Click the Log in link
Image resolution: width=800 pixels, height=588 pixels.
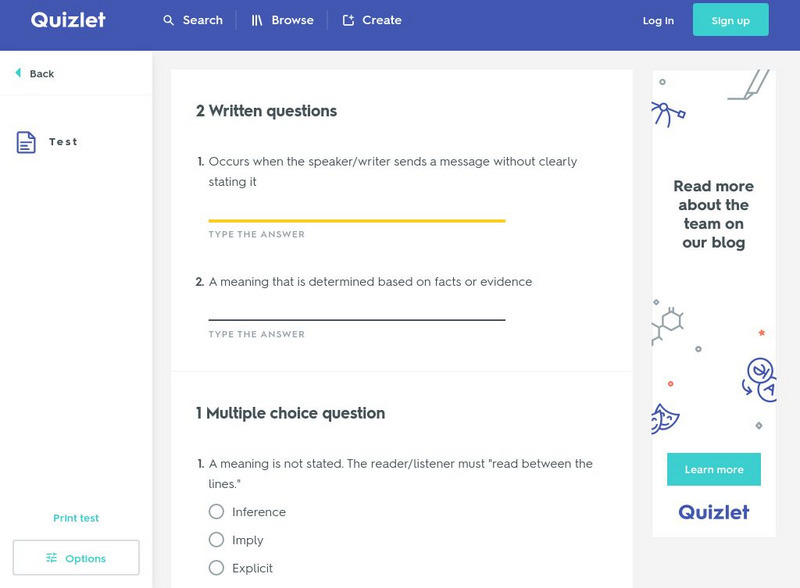[658, 20]
